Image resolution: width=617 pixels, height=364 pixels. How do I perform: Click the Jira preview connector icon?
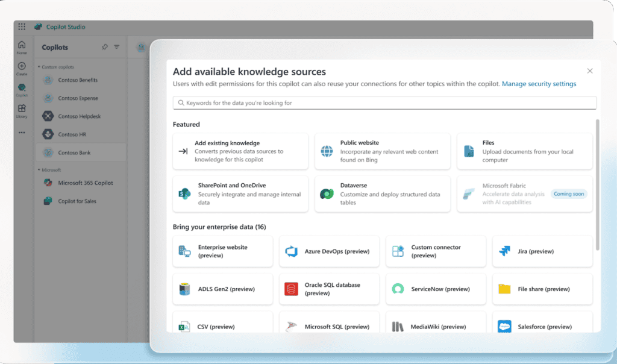click(504, 251)
